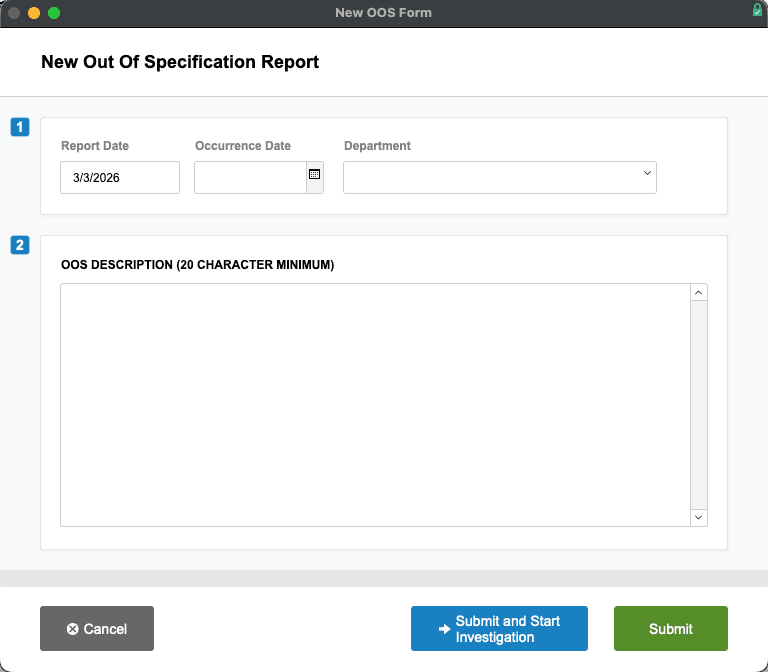Click the step 1 section badge

tap(20, 127)
